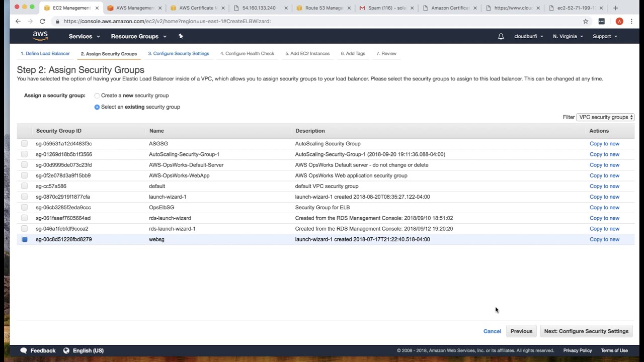Check the AutoScaling-Security-Group-1 checkbox
The height and width of the screenshot is (362, 644).
[25, 154]
